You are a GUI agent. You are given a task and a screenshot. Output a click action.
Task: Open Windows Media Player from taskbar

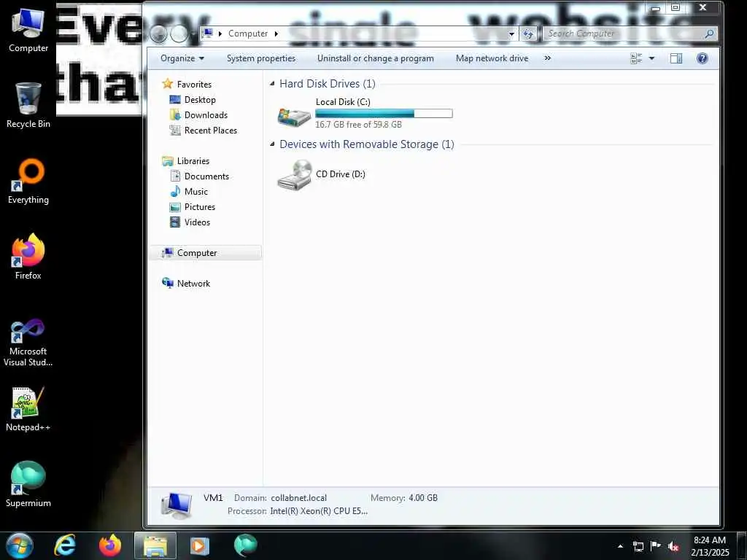200,545
